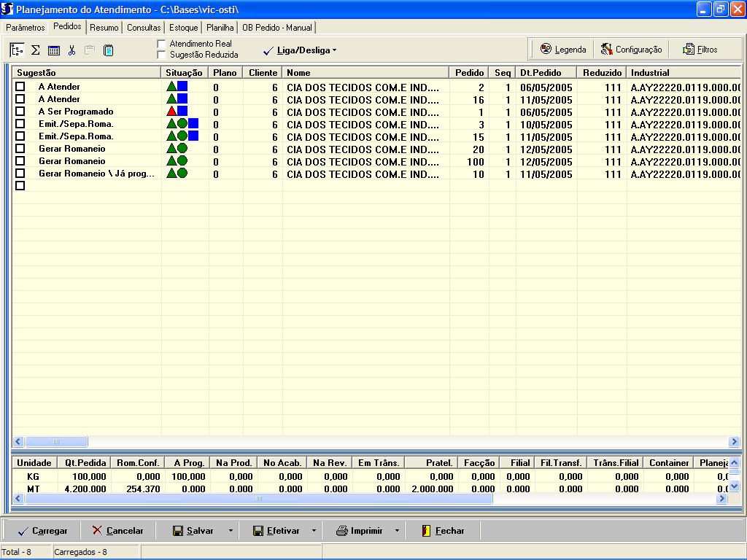Open the Parâmetros tab
The width and height of the screenshot is (747, 560).
(x=25, y=28)
